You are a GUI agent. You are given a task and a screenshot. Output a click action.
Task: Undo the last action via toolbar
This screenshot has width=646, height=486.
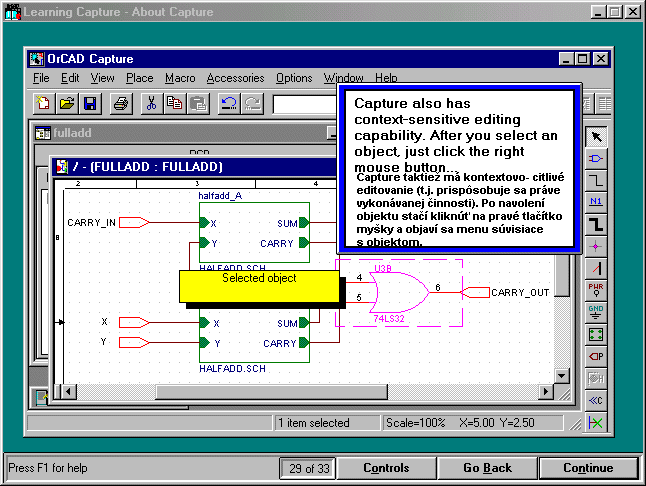pos(228,102)
